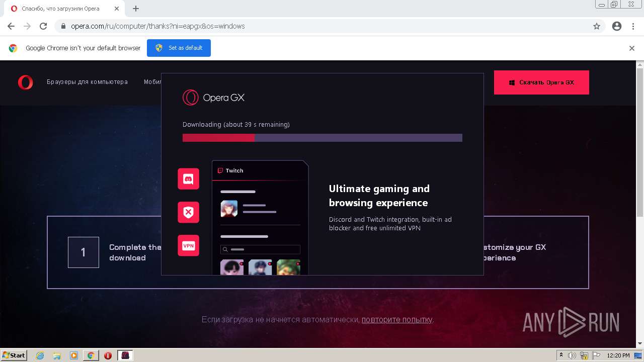Click the search box in the Twitch panel
The width and height of the screenshot is (644, 362).
pos(260,249)
